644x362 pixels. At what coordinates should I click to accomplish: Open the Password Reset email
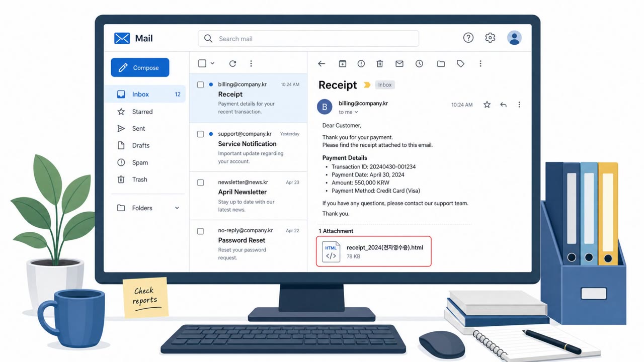click(x=248, y=245)
